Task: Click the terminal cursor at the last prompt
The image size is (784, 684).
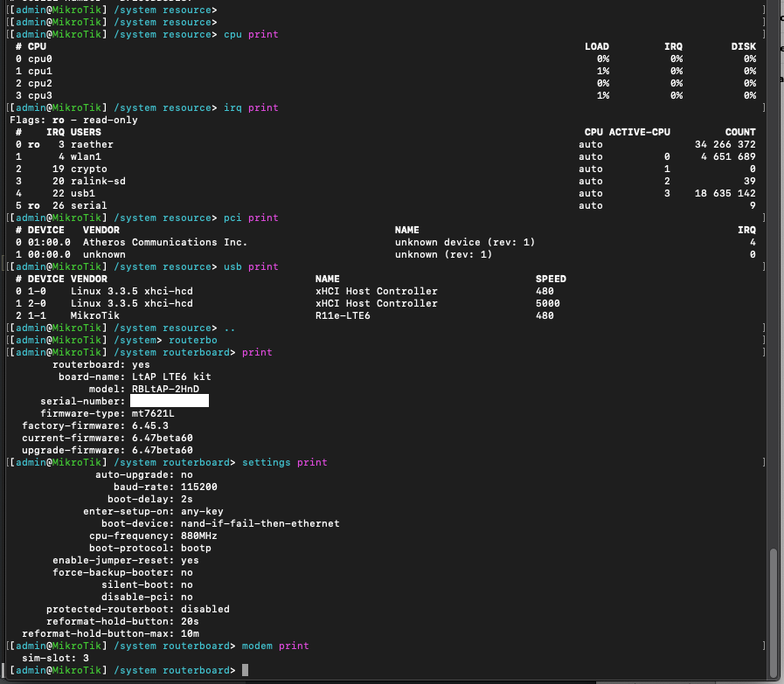Action: pyautogui.click(x=245, y=670)
